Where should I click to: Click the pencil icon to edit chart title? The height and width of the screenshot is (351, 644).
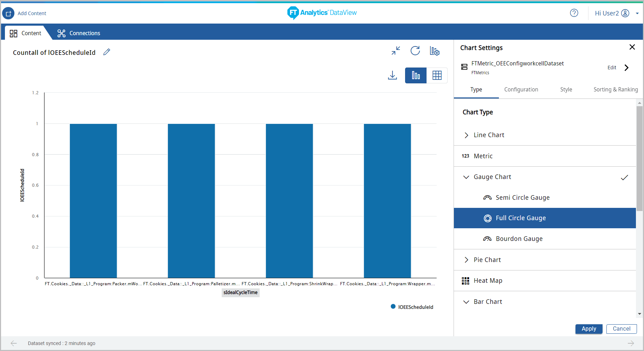click(107, 52)
